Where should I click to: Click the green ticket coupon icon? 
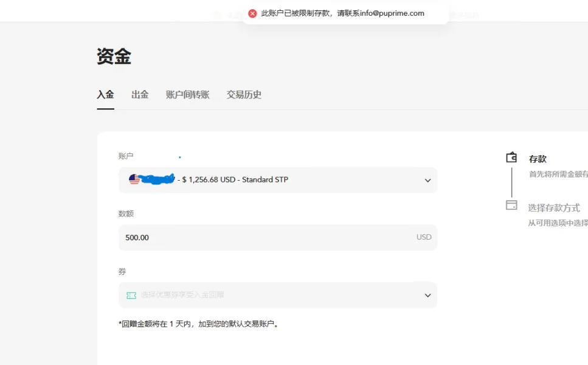pyautogui.click(x=130, y=295)
